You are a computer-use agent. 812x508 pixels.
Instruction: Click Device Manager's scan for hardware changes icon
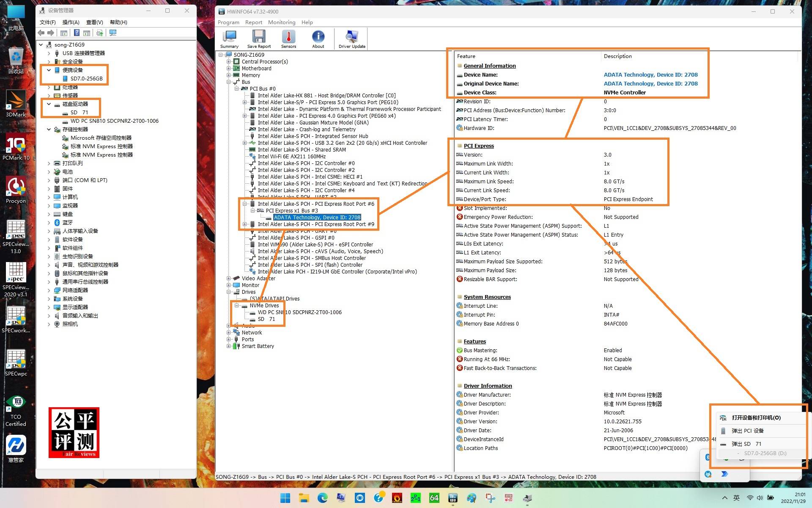pos(113,33)
